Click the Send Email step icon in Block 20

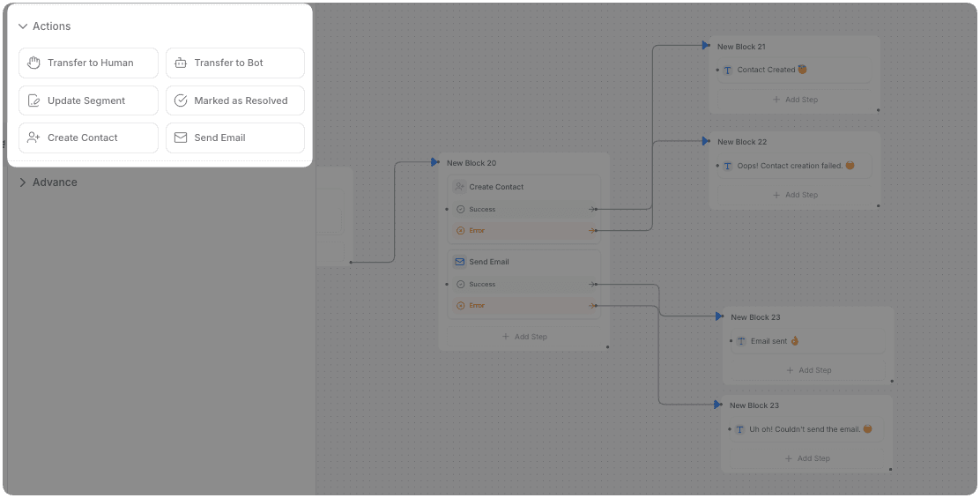(459, 262)
